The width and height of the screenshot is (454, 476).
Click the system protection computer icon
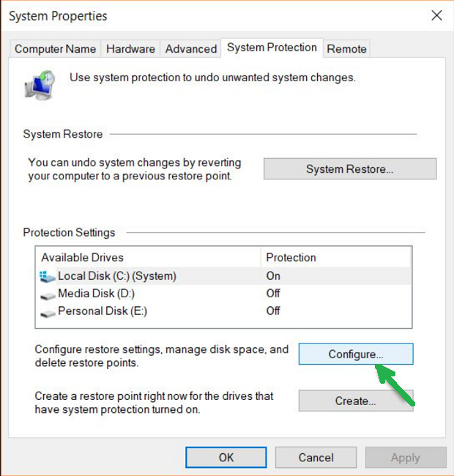pyautogui.click(x=41, y=83)
